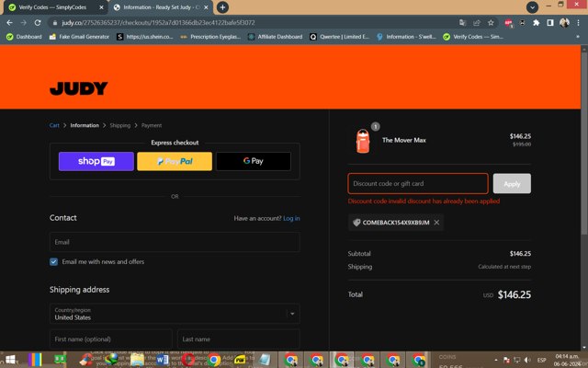Click the discount tag icon beside COMEBACK code

click(x=356, y=223)
